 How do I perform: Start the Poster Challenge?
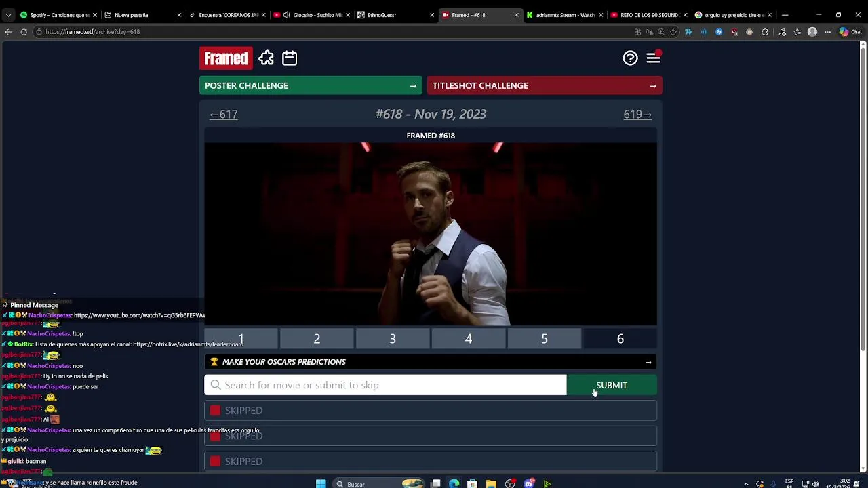[x=311, y=85]
